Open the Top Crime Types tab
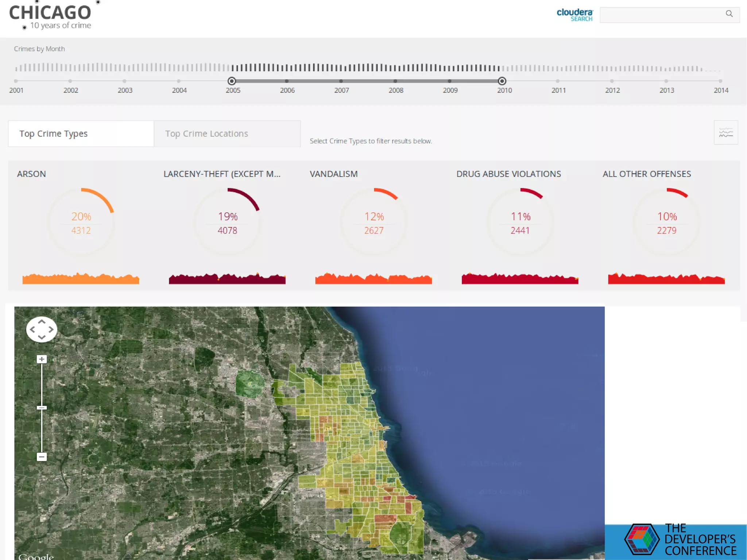Image resolution: width=747 pixels, height=560 pixels. (81, 134)
